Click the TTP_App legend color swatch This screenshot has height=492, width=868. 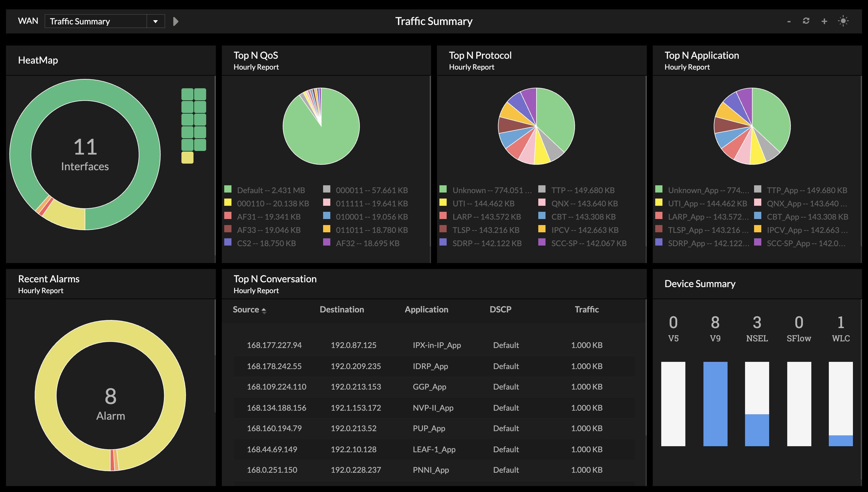click(757, 189)
